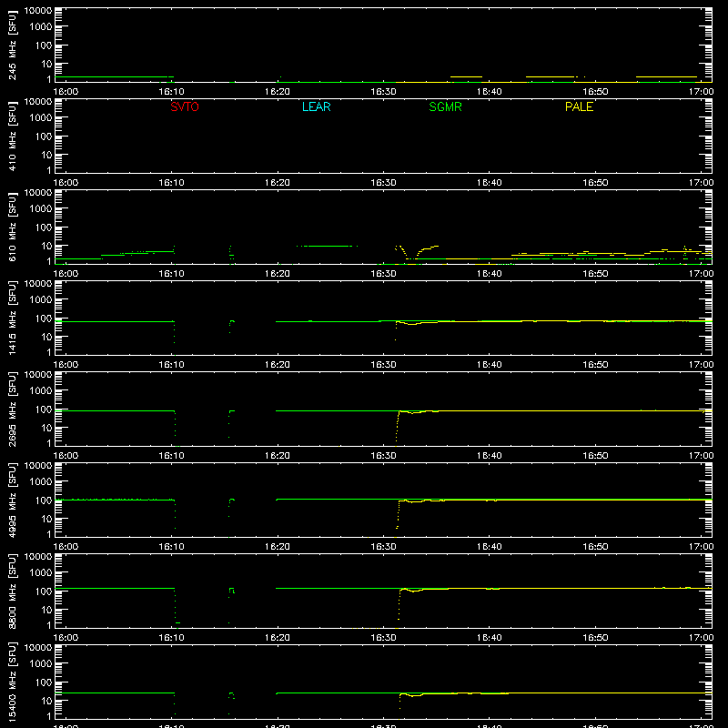
Task: Click the 1000 tick label on 1415 MHz axis
Action: click(41, 300)
